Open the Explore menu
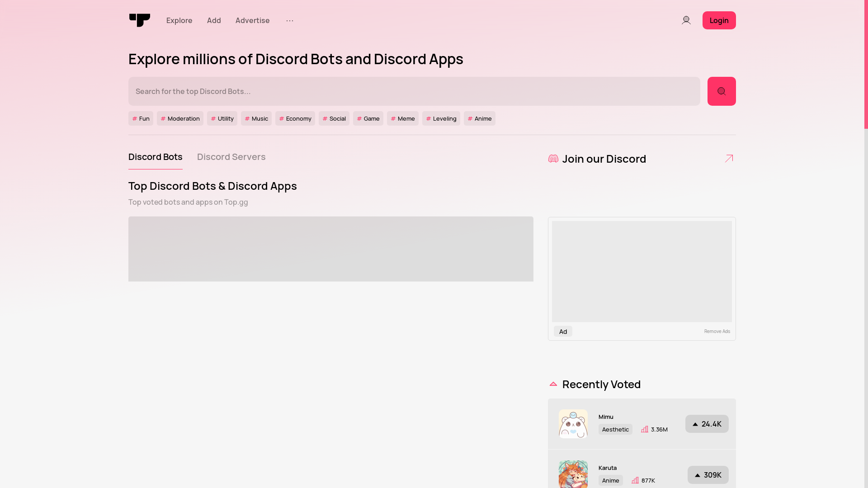This screenshot has width=868, height=488. (x=179, y=20)
